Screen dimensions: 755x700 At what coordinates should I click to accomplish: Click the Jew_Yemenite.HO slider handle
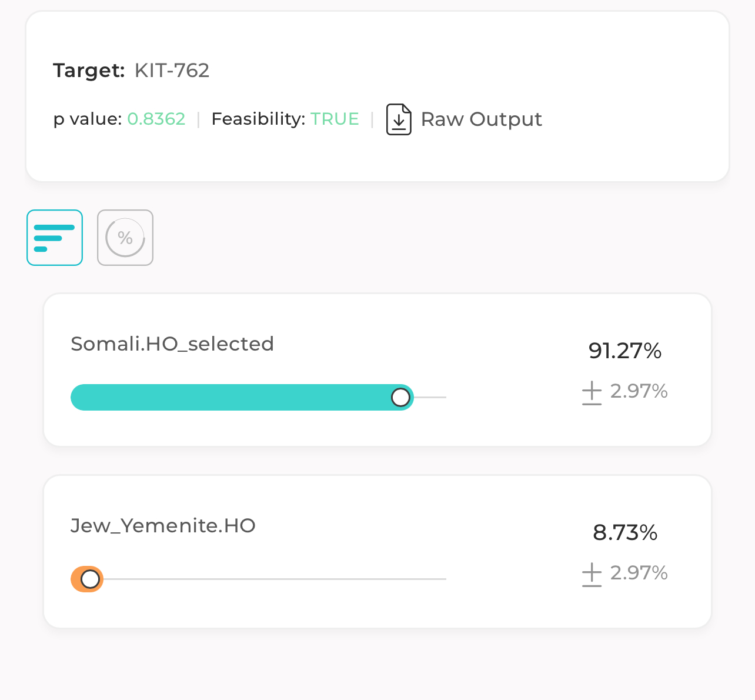point(90,579)
